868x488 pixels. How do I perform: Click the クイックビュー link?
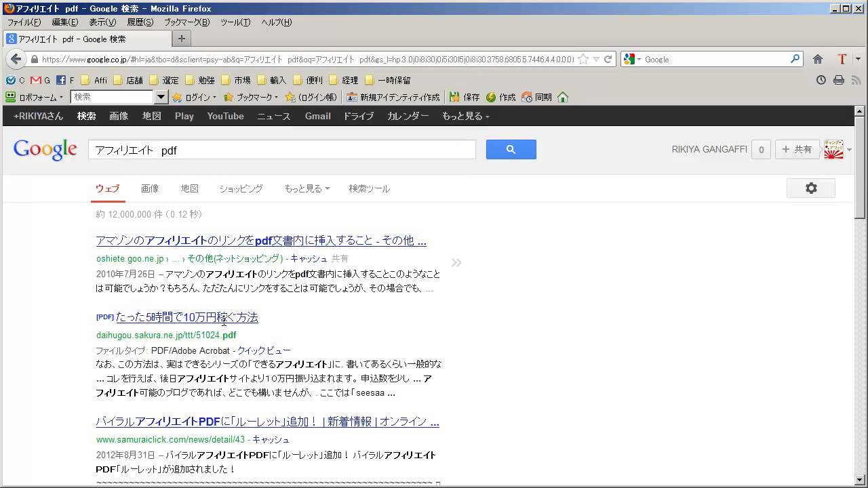264,350
